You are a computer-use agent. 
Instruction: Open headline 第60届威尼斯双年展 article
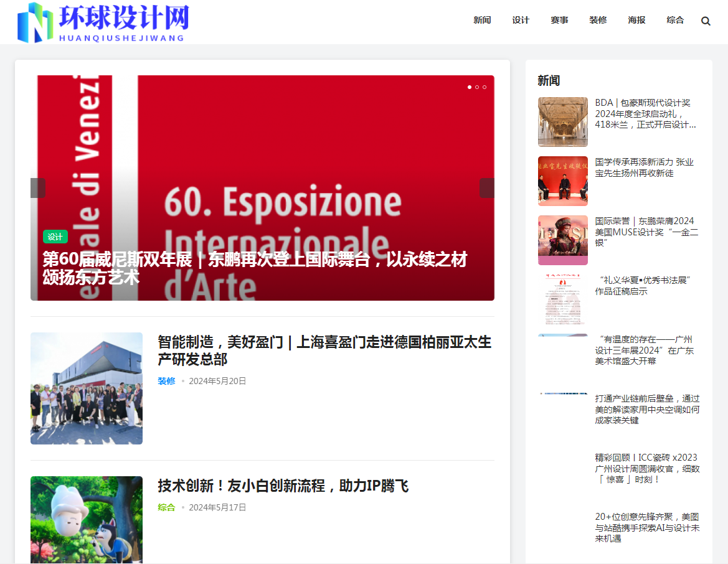(x=255, y=268)
